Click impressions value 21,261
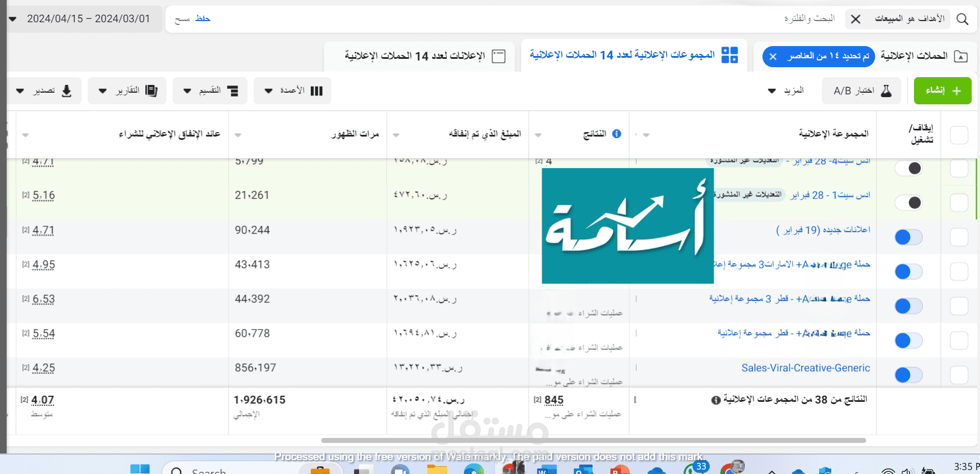Viewport: 980px width, 474px height. click(x=252, y=195)
